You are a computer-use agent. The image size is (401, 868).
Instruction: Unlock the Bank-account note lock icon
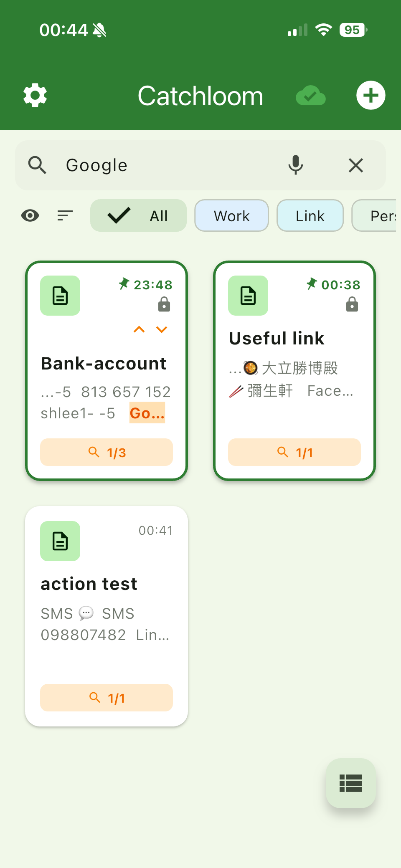tap(164, 304)
